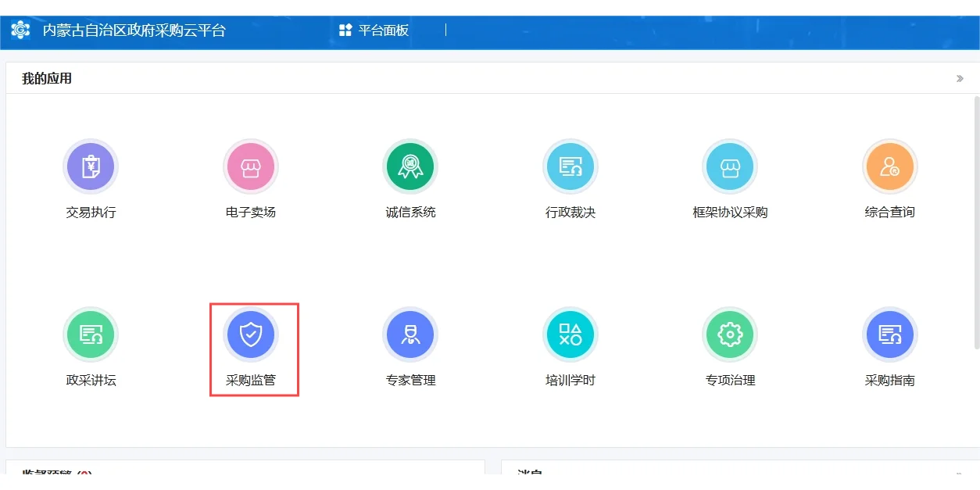
Task: Collapse 我的应用 panel with double chevron
Action: pos(960,79)
